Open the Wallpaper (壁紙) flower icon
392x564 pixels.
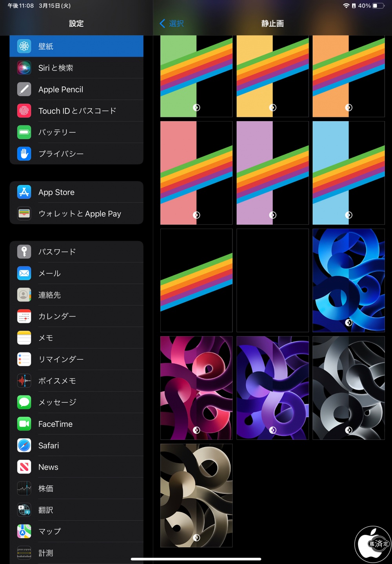coord(24,46)
